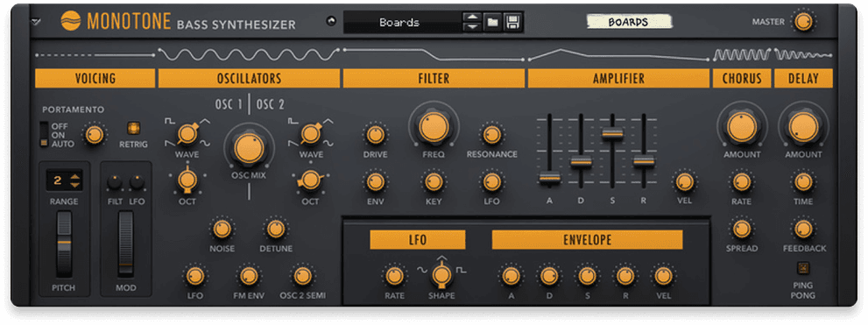The width and height of the screenshot is (868, 325).
Task: Click the AMPLIFIER section header
Action: 619,78
